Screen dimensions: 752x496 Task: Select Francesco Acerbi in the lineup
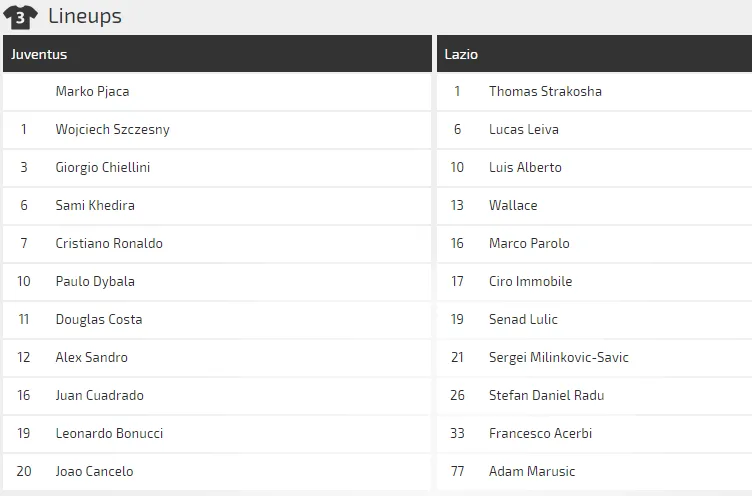click(540, 433)
